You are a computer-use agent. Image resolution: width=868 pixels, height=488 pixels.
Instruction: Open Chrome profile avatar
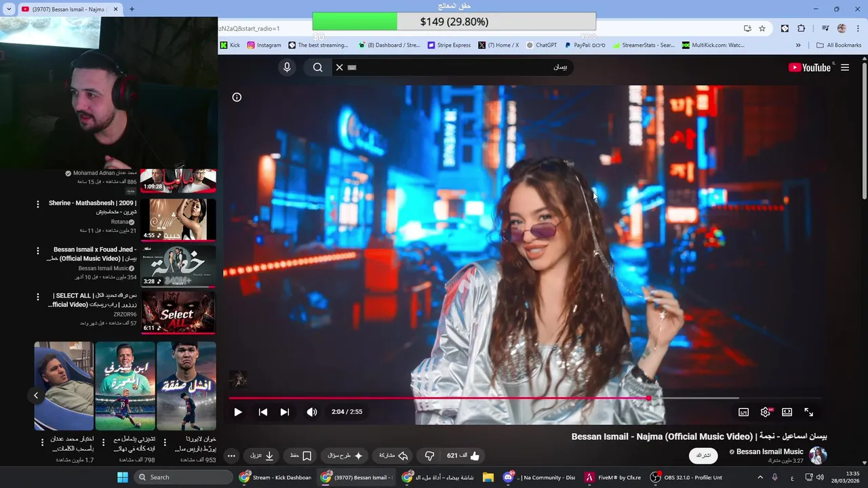(842, 28)
